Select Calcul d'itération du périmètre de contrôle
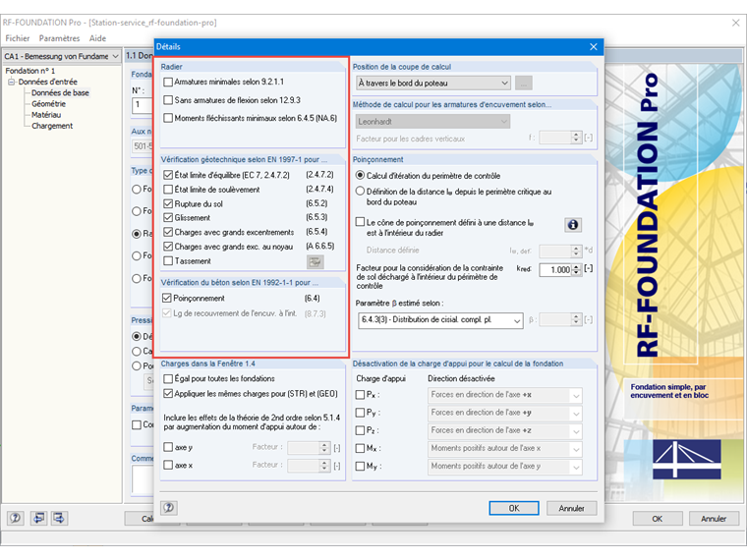The height and width of the screenshot is (560, 747). coord(360,176)
